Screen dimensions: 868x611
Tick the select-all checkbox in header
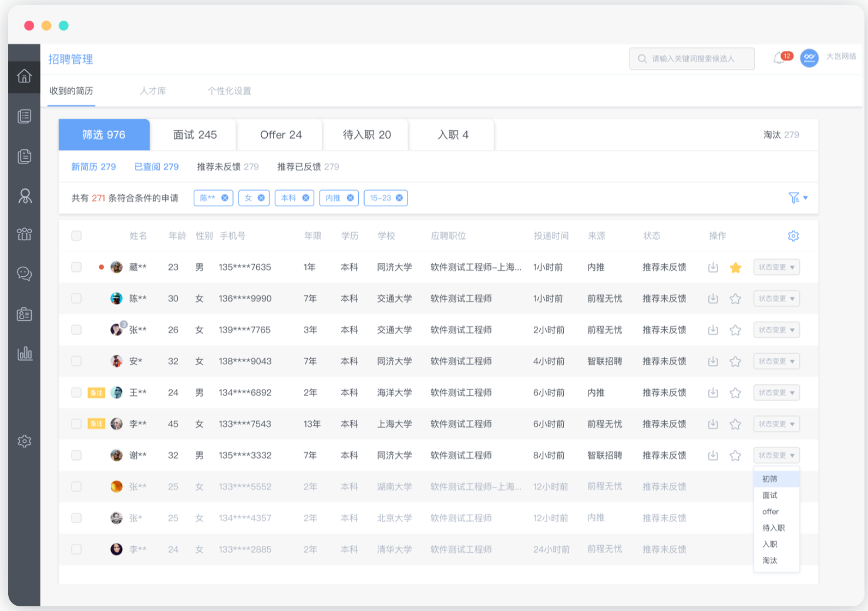click(x=76, y=236)
